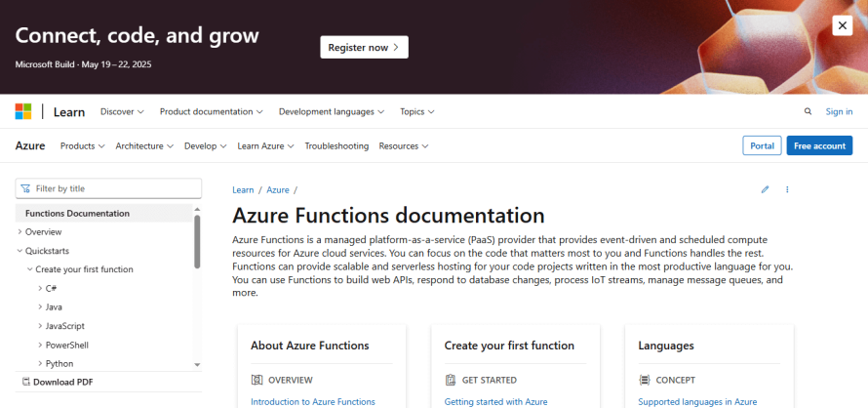Expand the PowerShell tree item
The width and height of the screenshot is (868, 408).
[40, 345]
